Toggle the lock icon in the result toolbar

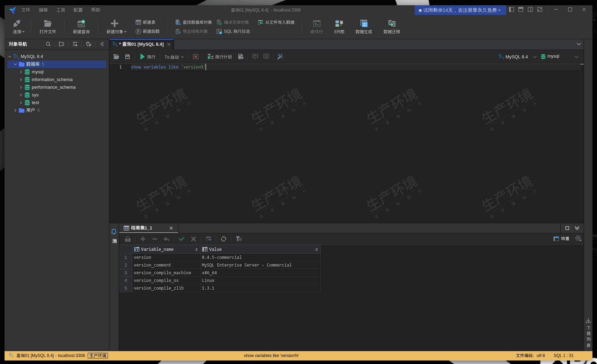(x=128, y=239)
